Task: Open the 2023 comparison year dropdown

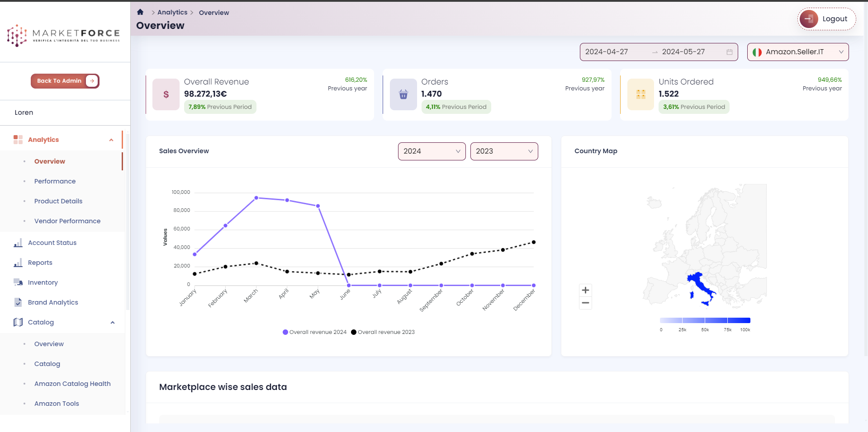Action: [503, 151]
